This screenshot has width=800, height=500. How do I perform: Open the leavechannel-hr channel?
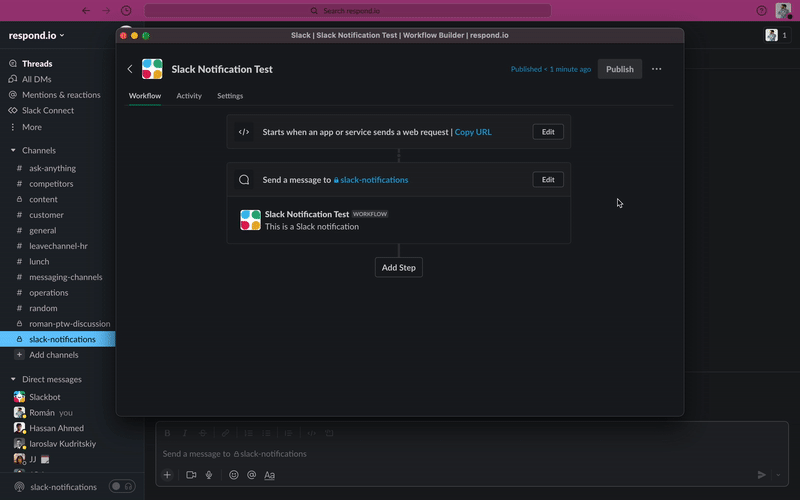click(58, 246)
